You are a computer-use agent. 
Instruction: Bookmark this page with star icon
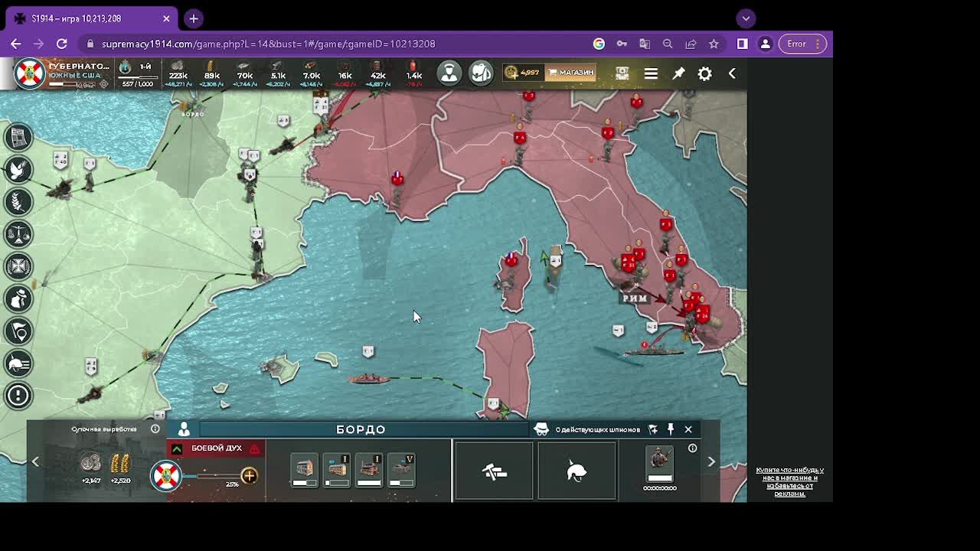(714, 44)
